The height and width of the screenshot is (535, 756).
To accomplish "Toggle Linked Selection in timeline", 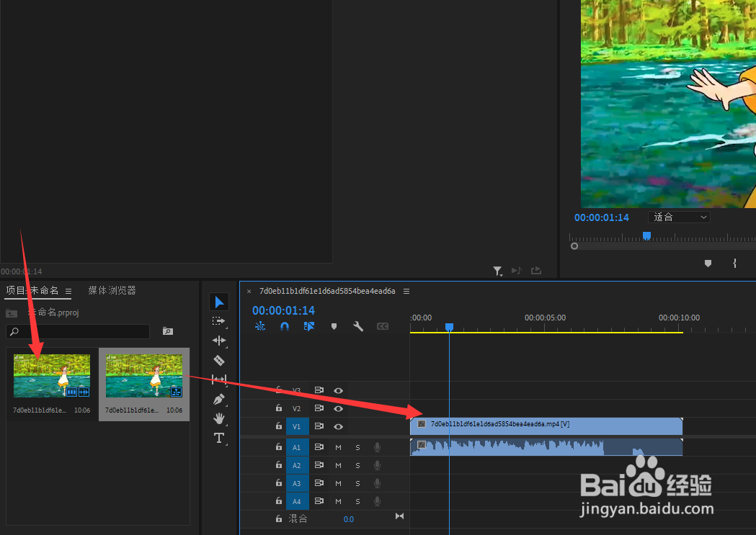I will coord(309,326).
